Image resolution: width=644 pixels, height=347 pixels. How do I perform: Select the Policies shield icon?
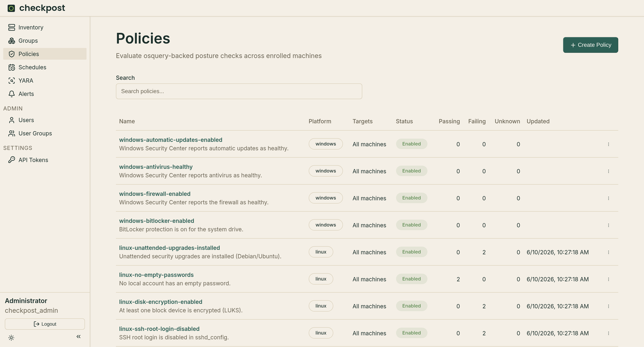[11, 54]
